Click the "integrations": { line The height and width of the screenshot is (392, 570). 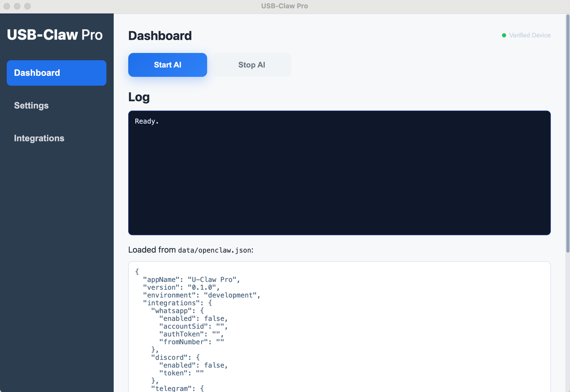pyautogui.click(x=178, y=303)
